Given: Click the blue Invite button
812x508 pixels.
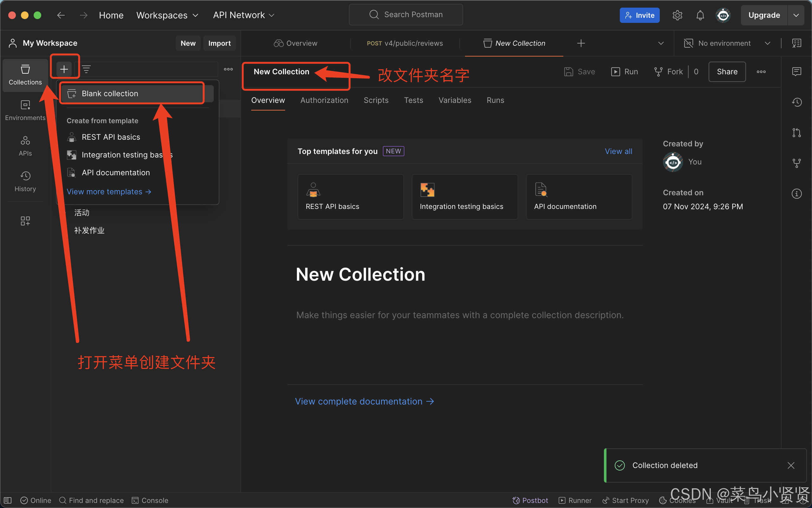Looking at the screenshot, I should (639, 15).
